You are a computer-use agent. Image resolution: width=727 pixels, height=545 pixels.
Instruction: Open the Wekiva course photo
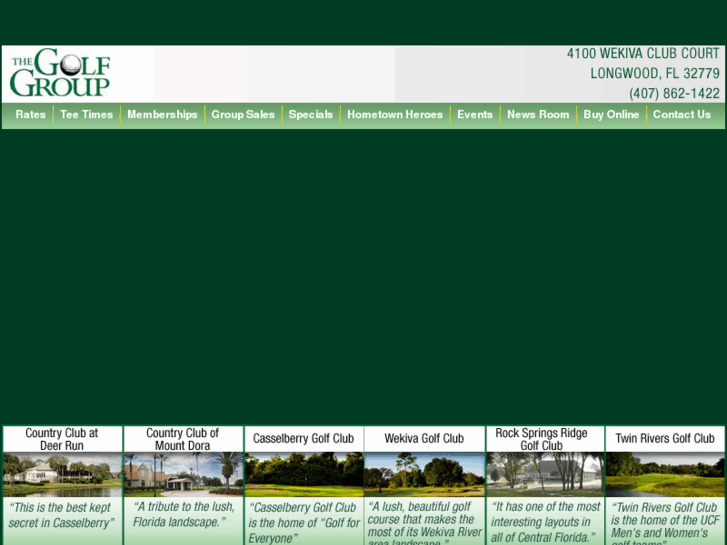pos(425,474)
